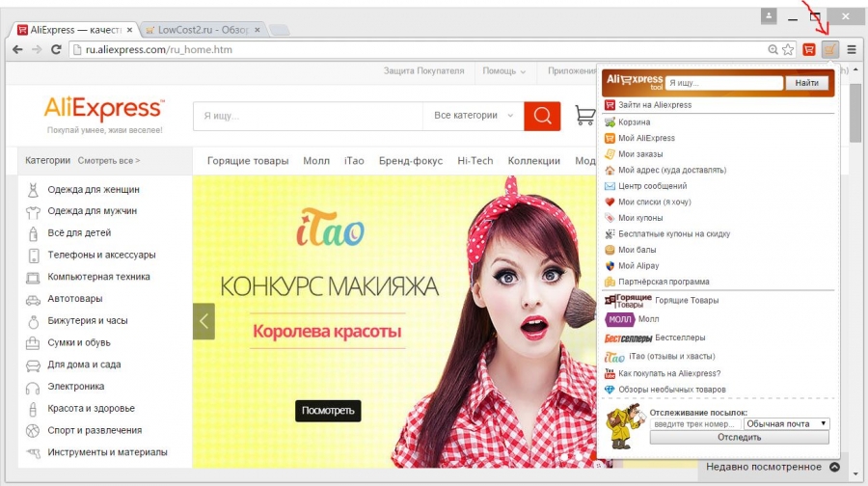Bookmark page with star icon
Viewport: 868px width, 486px height.
click(x=788, y=50)
